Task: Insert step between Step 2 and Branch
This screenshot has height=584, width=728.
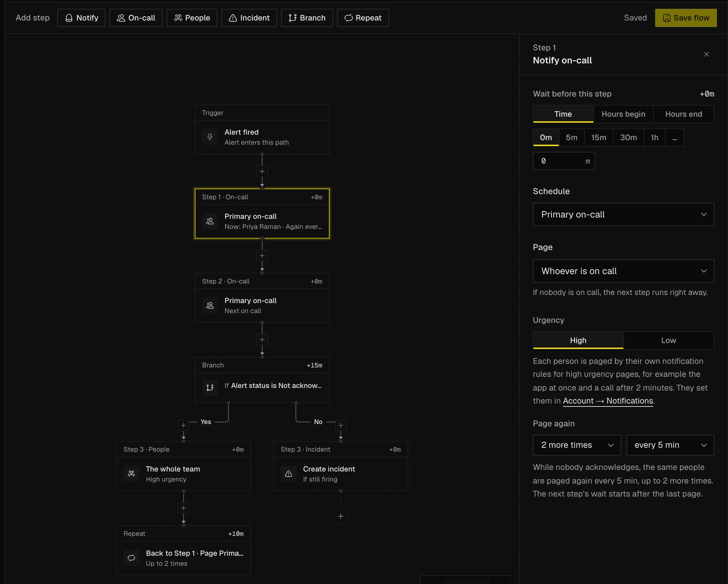Action: coord(262,340)
